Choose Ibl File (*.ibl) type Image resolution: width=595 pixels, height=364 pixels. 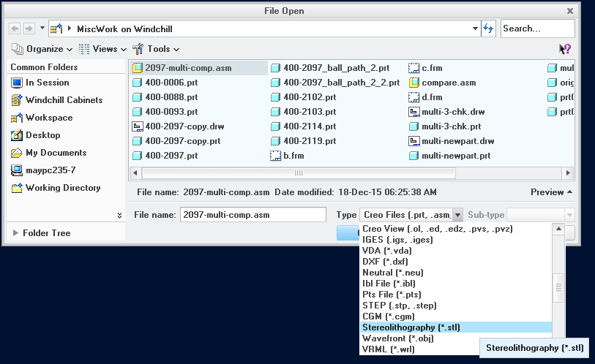click(455, 284)
